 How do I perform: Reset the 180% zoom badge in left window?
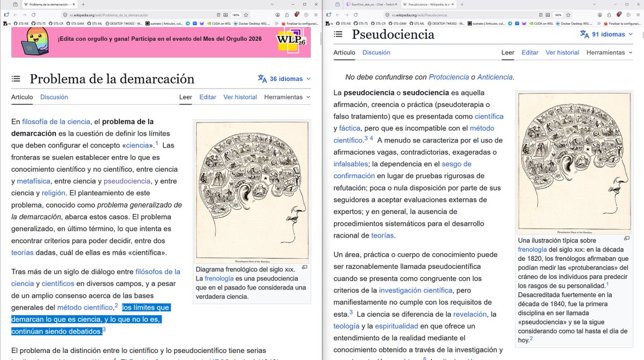(x=236, y=14)
